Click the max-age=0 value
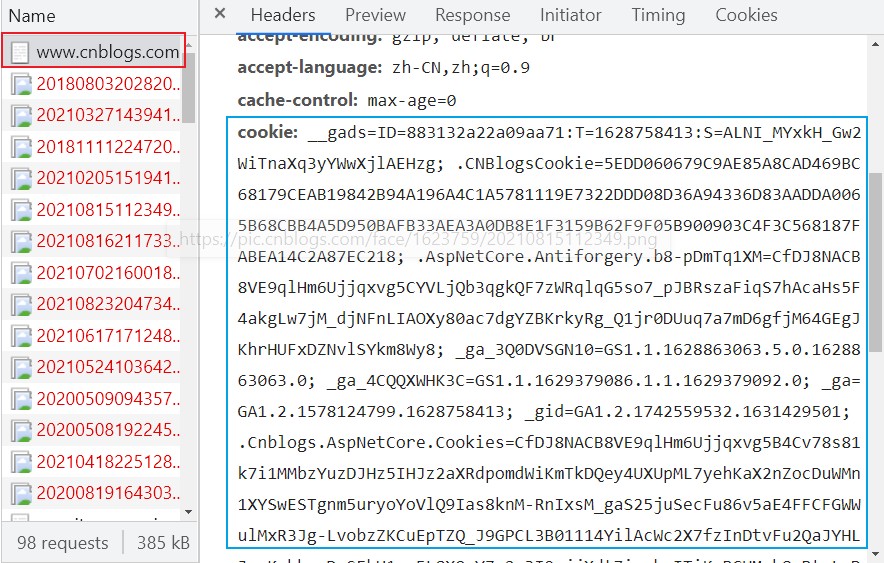Screen dimensions: 884x563 pyautogui.click(x=412, y=101)
